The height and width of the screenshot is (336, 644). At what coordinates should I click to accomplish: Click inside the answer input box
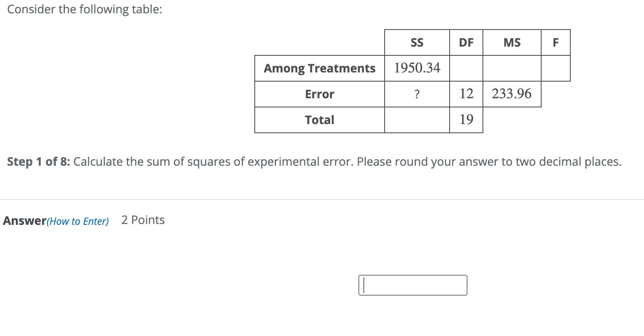pos(412,285)
